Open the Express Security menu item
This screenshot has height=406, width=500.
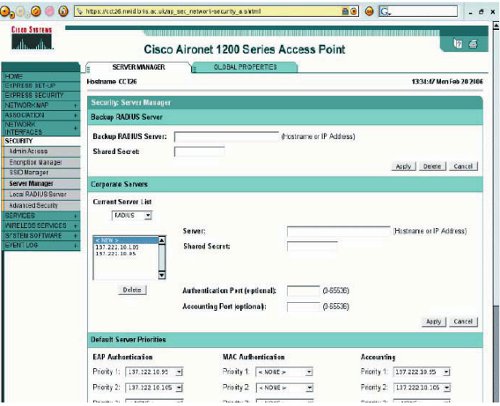click(41, 95)
